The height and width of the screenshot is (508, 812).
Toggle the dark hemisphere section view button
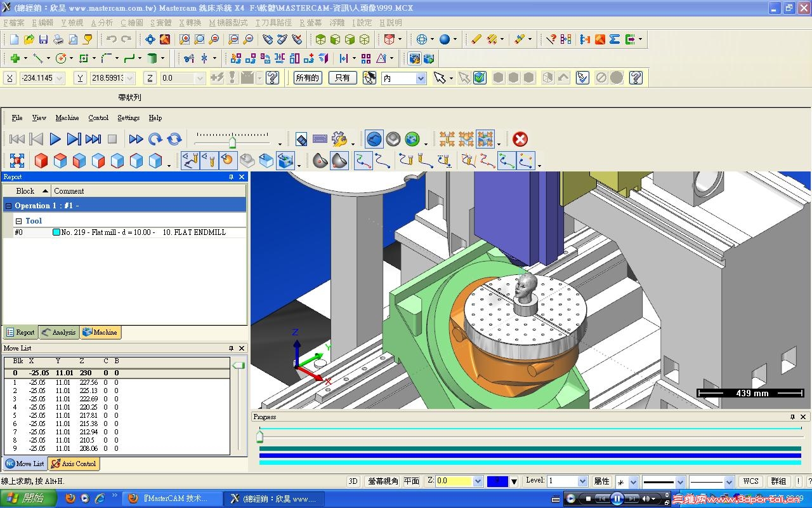click(x=339, y=161)
